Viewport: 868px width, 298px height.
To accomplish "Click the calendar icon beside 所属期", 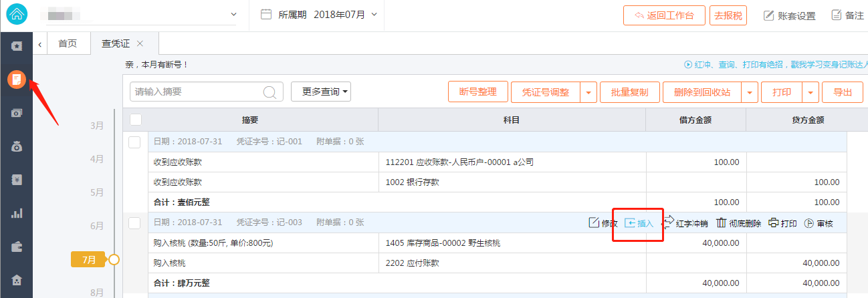I will point(265,14).
